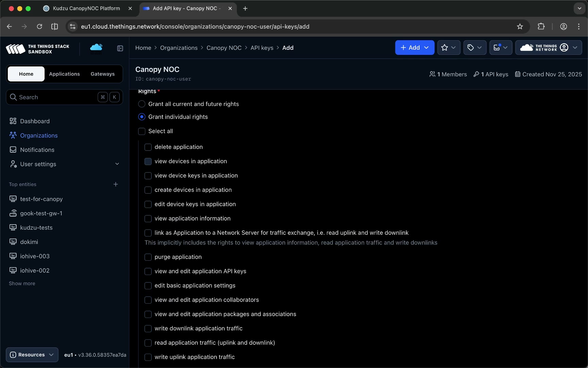Switch to Kudzu CanopyNOC Platform browser tab

click(86, 9)
